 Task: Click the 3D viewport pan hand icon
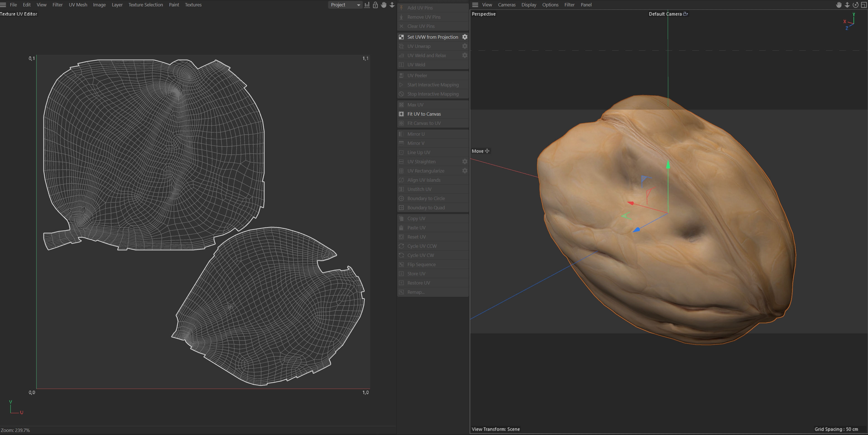839,5
